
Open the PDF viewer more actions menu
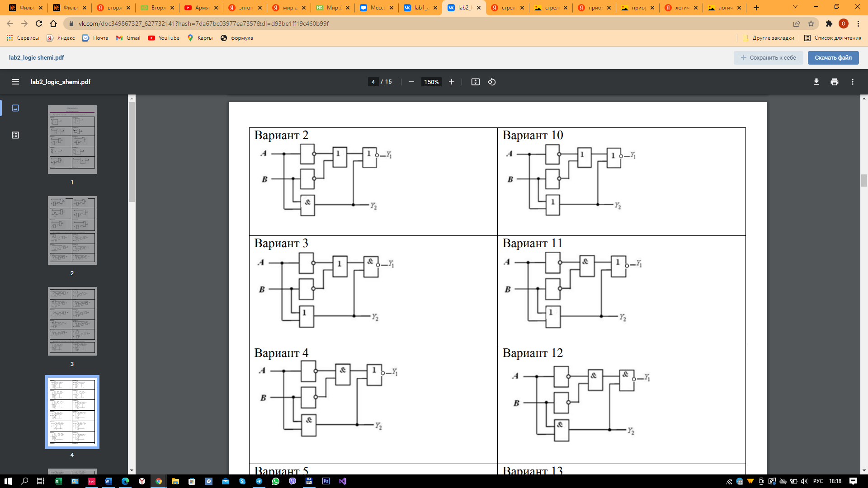[853, 82]
